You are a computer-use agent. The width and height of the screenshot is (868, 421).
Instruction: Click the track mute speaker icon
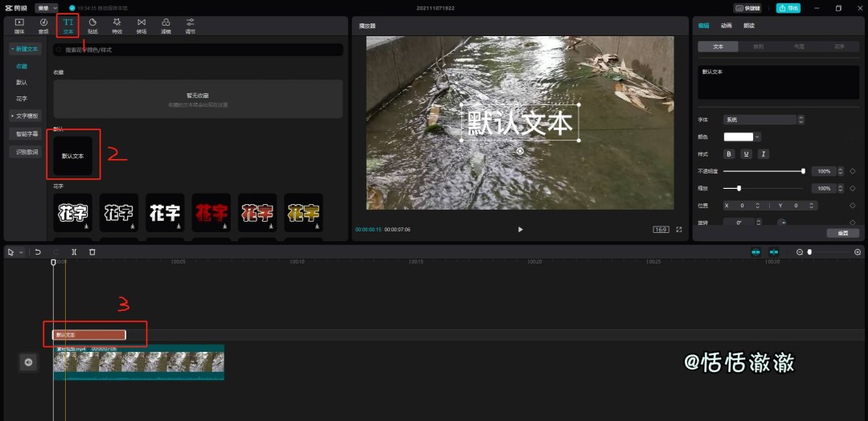(28, 362)
